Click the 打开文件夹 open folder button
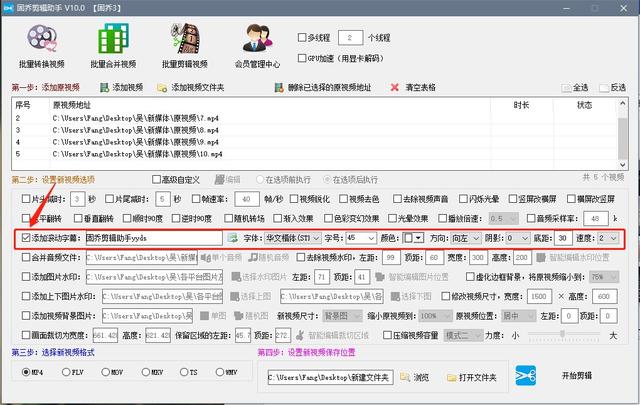This screenshot has width=640, height=405. pyautogui.click(x=470, y=376)
